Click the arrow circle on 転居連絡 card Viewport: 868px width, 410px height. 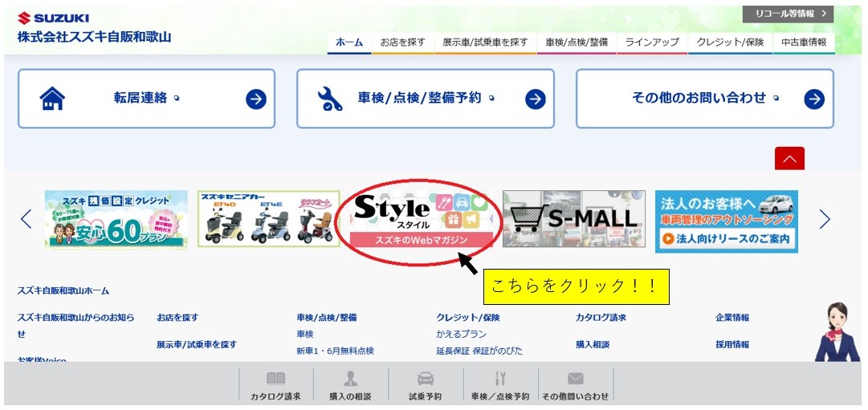tap(256, 99)
